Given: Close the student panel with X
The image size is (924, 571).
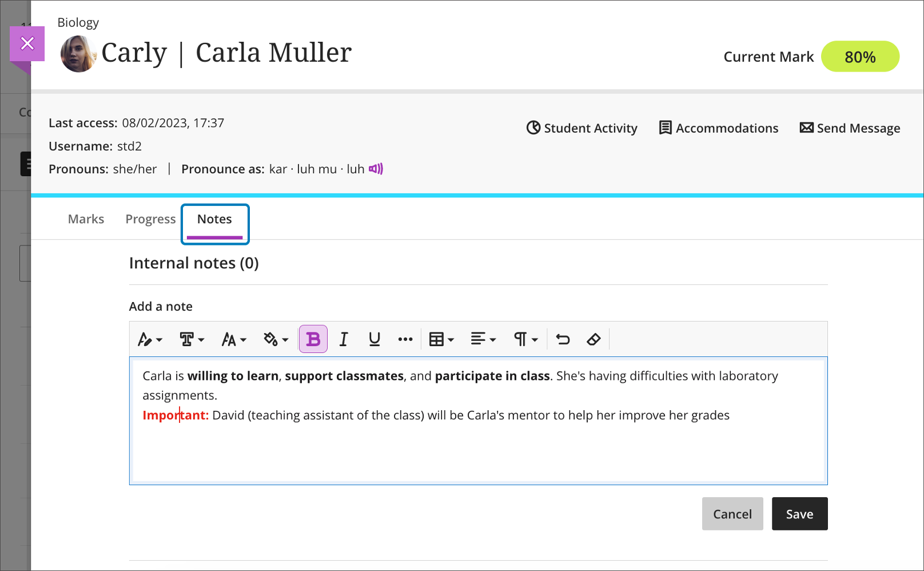Looking at the screenshot, I should pyautogui.click(x=27, y=43).
